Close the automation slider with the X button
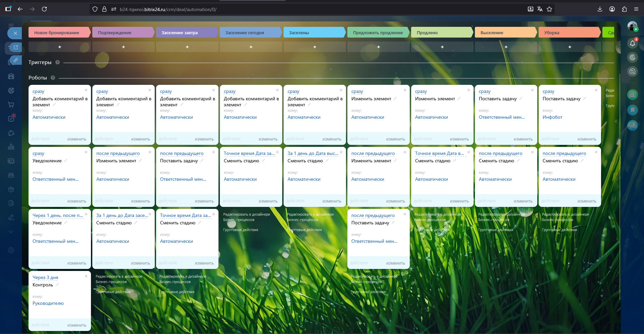 pyautogui.click(x=15, y=33)
